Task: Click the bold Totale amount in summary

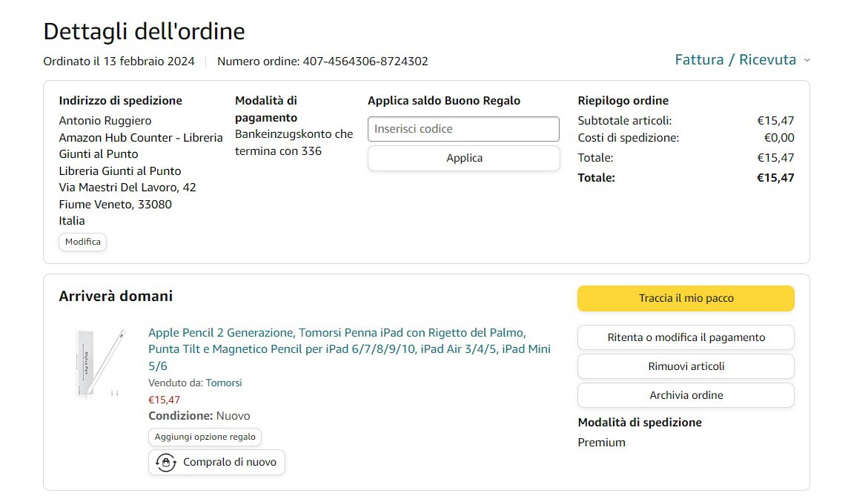Action: click(x=775, y=178)
